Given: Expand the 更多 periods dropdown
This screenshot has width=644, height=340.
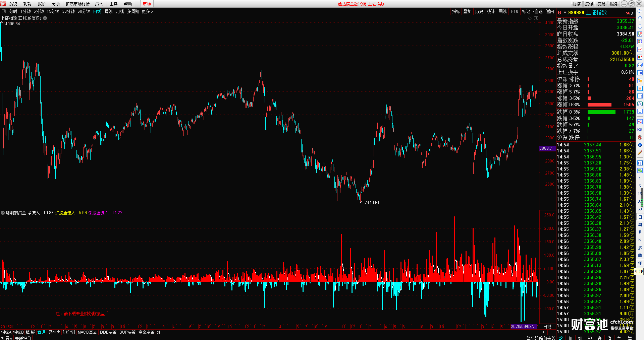Looking at the screenshot, I should pos(147,11).
